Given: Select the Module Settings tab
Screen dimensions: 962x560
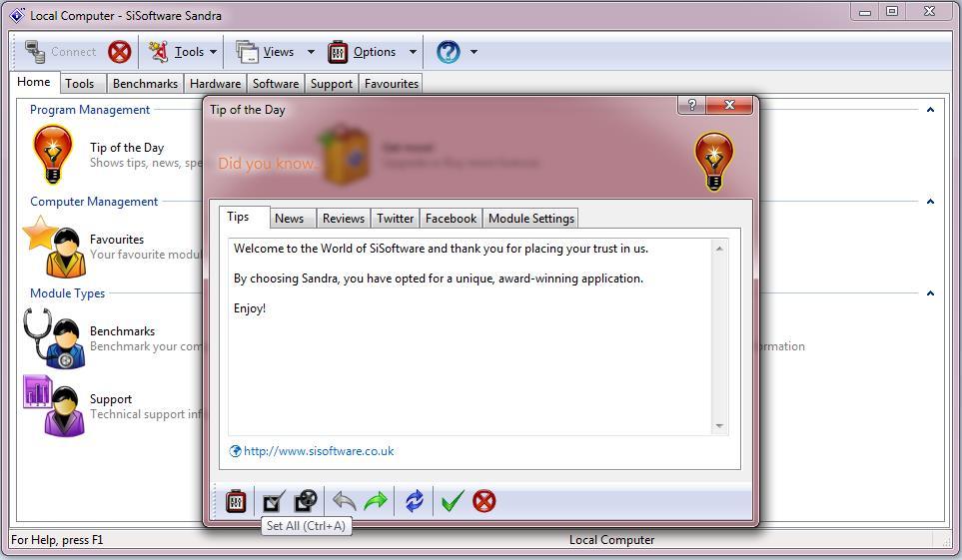Looking at the screenshot, I should pyautogui.click(x=531, y=219).
